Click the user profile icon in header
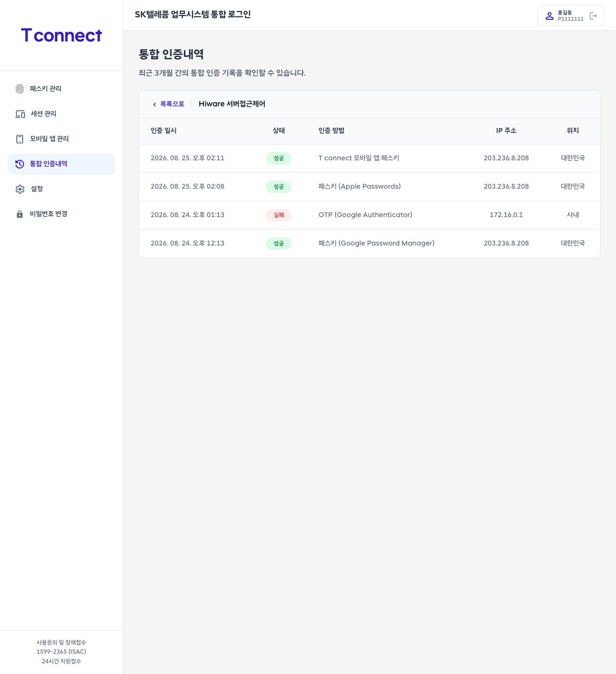This screenshot has width=616, height=674. [x=550, y=16]
